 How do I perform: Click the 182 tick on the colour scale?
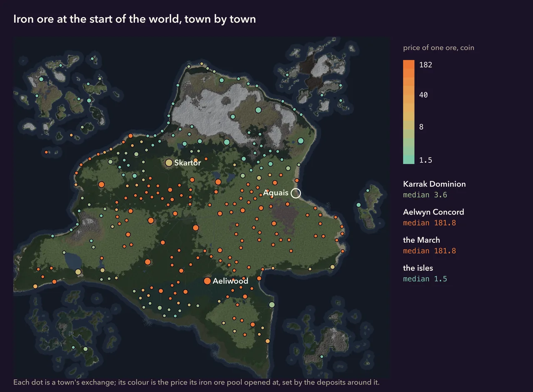click(x=426, y=65)
